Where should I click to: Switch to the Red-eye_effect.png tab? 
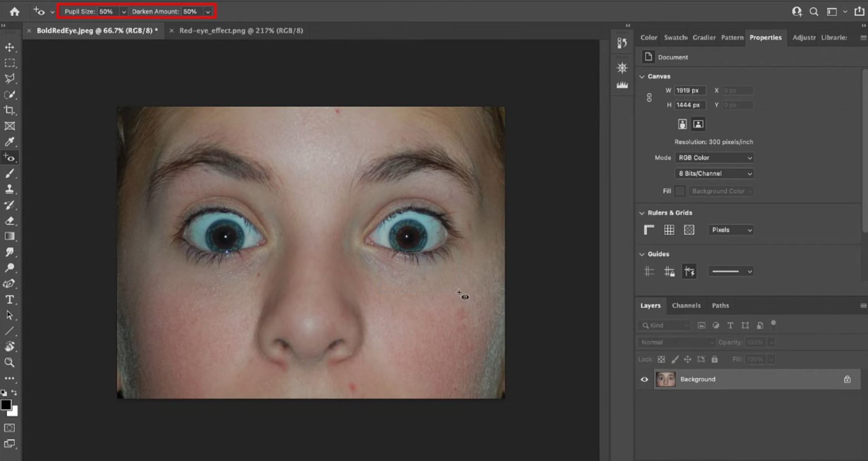click(x=241, y=30)
